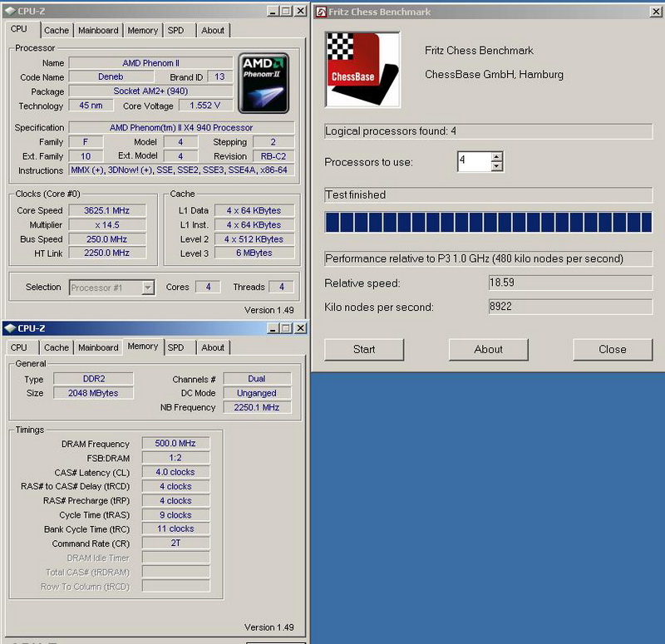The image size is (665, 644).
Task: Click the About button in Fritz Benchmark
Action: (x=488, y=349)
